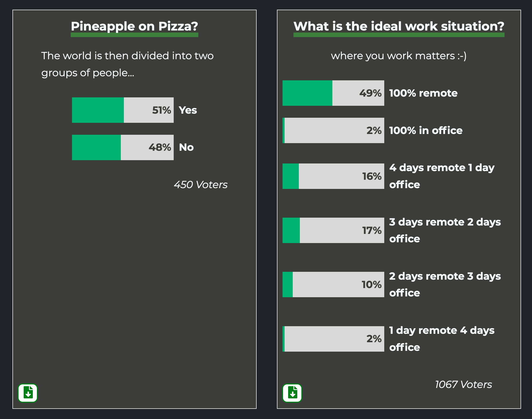Open the "Pineapple on Pizza?" poll title
This screenshot has height=419, width=532.
(134, 26)
